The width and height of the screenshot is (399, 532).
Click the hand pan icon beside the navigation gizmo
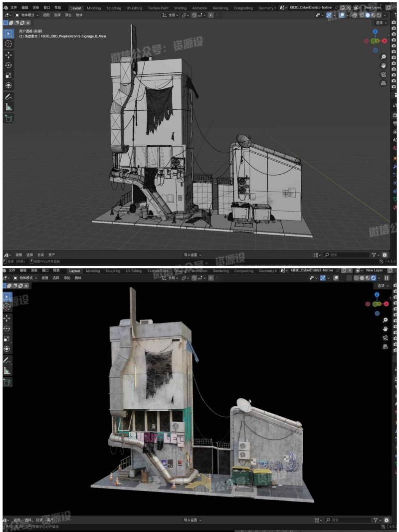384,65
